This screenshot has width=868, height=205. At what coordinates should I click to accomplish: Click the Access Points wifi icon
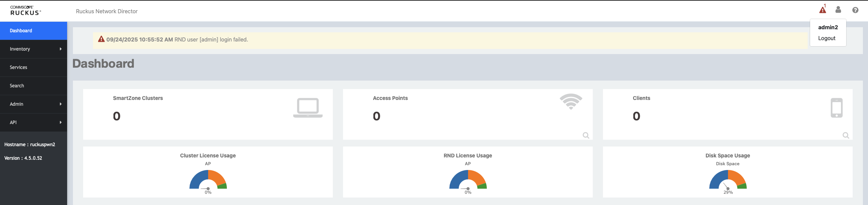571,101
